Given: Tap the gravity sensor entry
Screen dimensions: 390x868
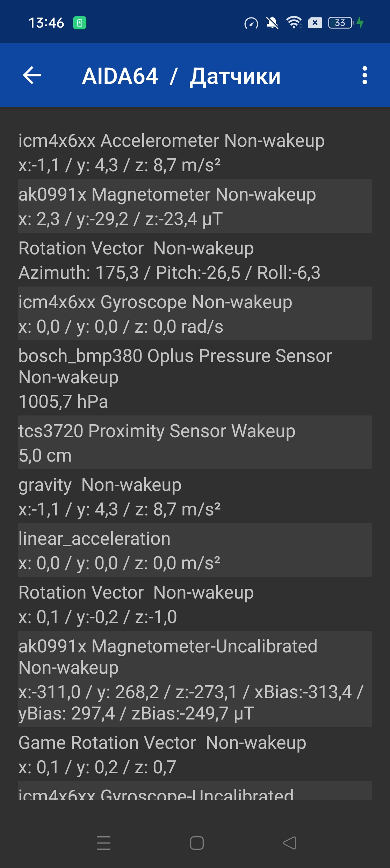Looking at the screenshot, I should (195, 497).
